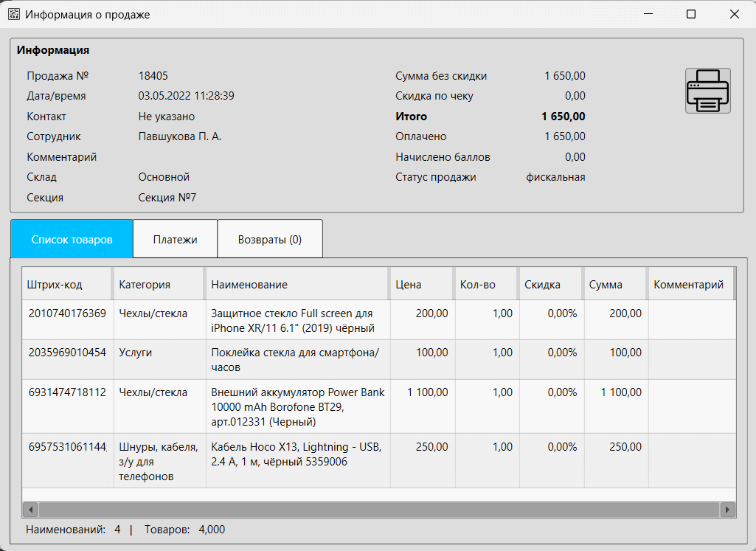Open the Возвраты (0) tab

[269, 239]
